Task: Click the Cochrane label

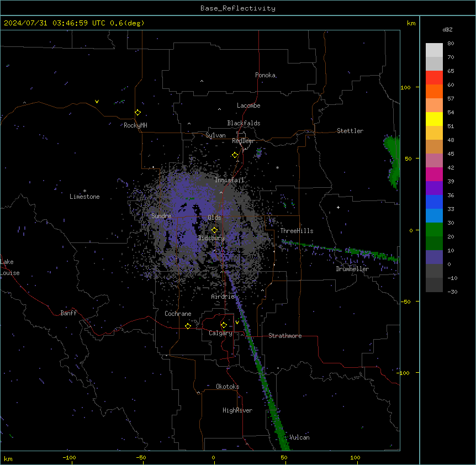Action: 178,314
